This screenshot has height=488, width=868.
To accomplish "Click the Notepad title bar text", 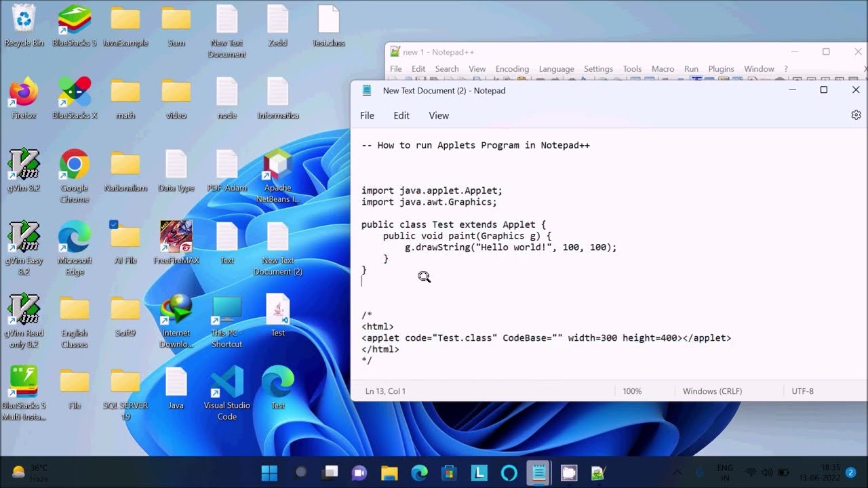I will pos(444,90).
